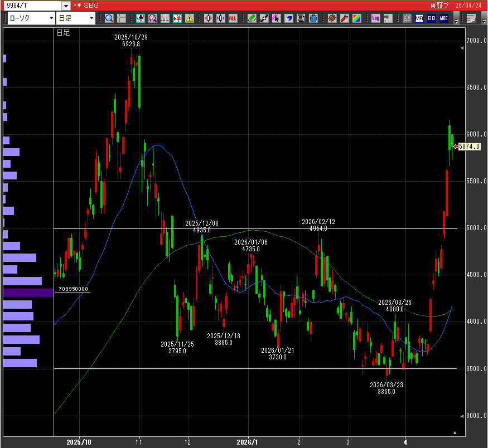This screenshot has height=448, width=488.
Task: Click the 2026/01/06 4735.0 label
Action: coord(251,246)
